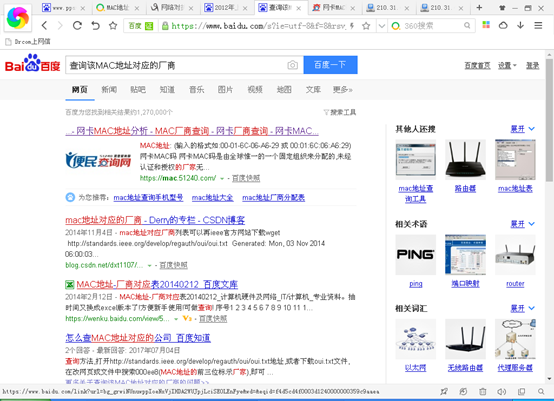Click the 360 browser colorful logo

18,17
